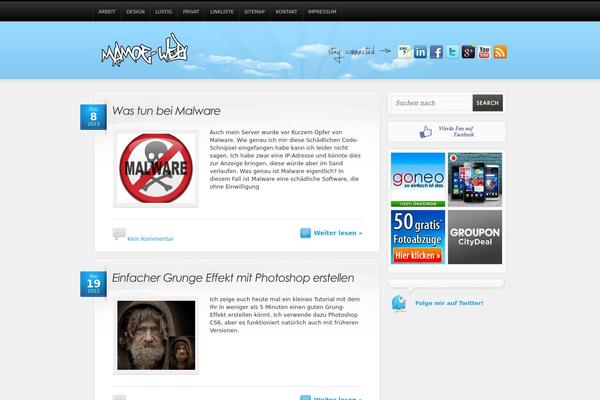The image size is (600, 400).
Task: Open the ARBEIT menu item
Action: (107, 12)
